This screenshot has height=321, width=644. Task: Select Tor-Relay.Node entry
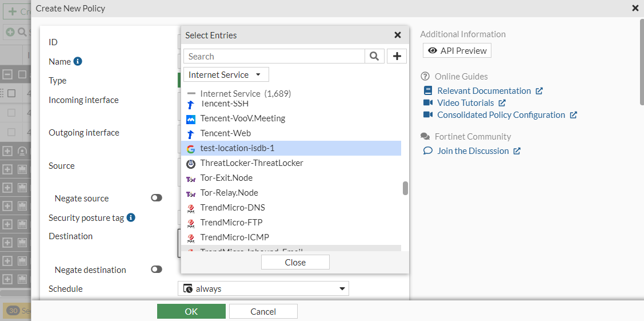[x=229, y=193]
